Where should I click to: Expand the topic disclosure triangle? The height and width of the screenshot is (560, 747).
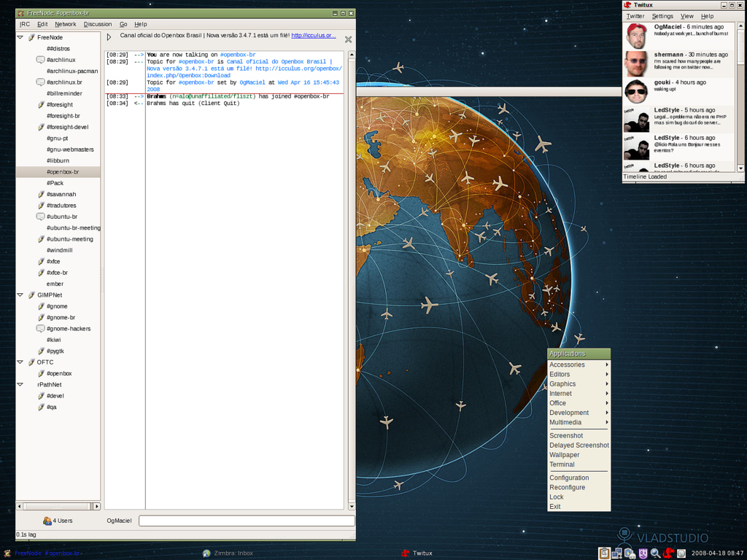tap(109, 36)
